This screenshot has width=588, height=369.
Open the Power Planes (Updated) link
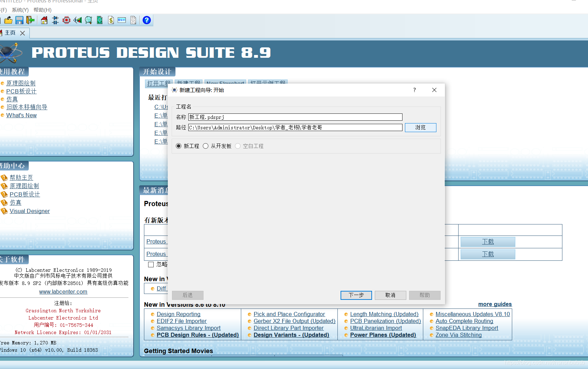pyautogui.click(x=383, y=335)
